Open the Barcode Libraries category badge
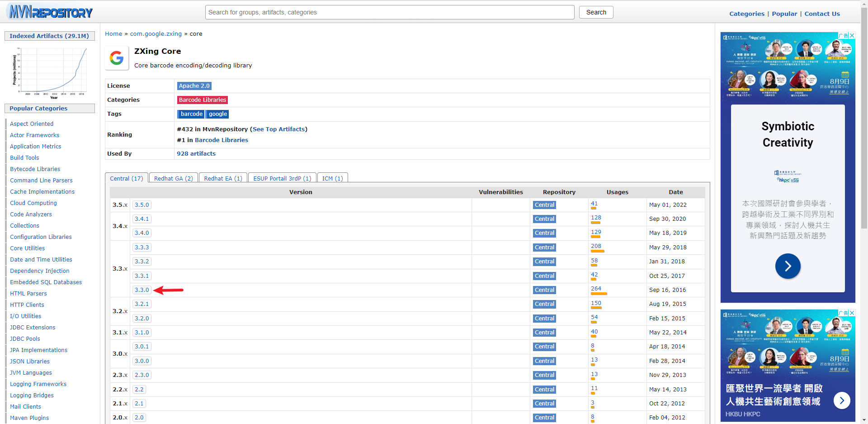Screen dimensions: 868x424 click(203, 100)
